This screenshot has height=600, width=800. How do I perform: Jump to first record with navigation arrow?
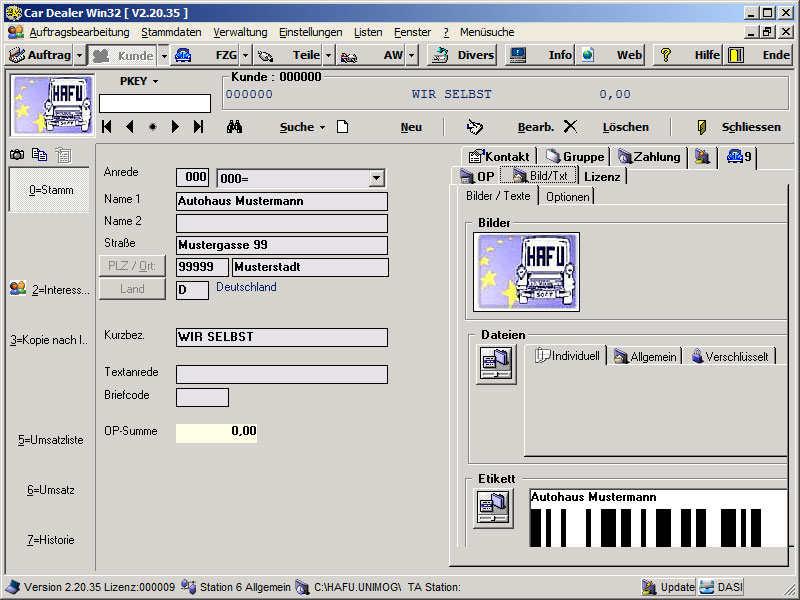107,127
